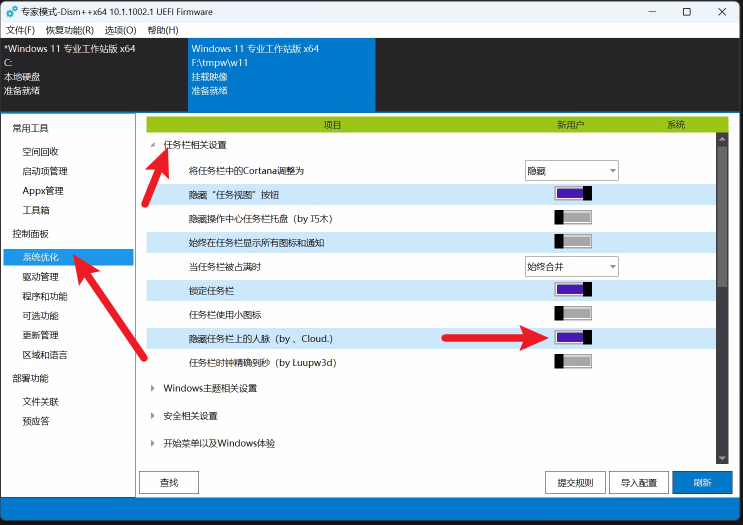Collapse the 任务栏相关设置 section
This screenshot has width=743, height=525.
click(153, 145)
